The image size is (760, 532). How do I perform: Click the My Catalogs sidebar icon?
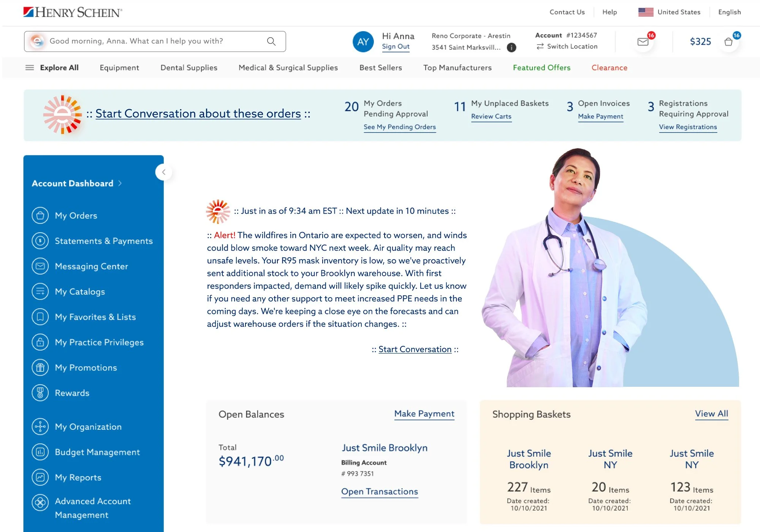pos(40,291)
